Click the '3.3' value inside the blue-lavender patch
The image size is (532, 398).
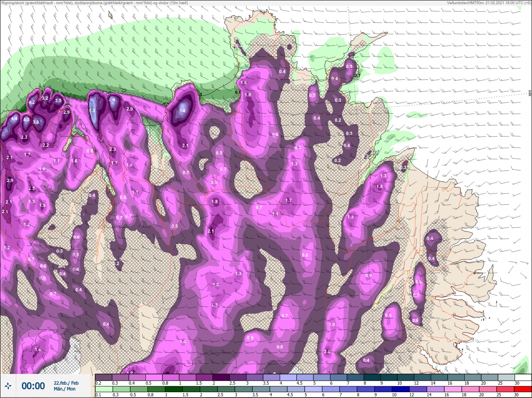click(92, 111)
